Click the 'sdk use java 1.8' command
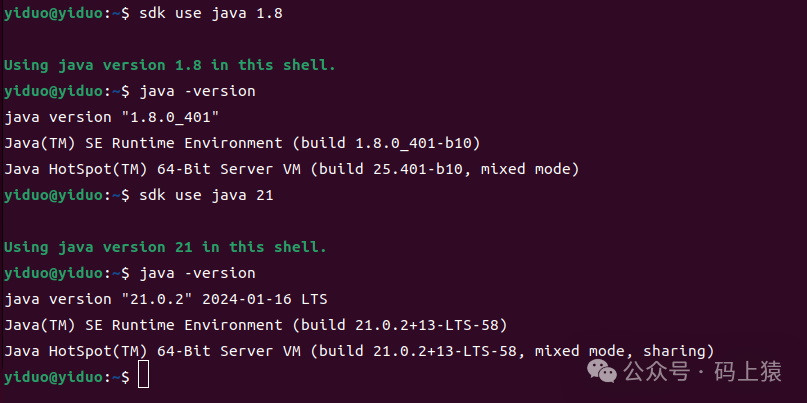 click(211, 13)
